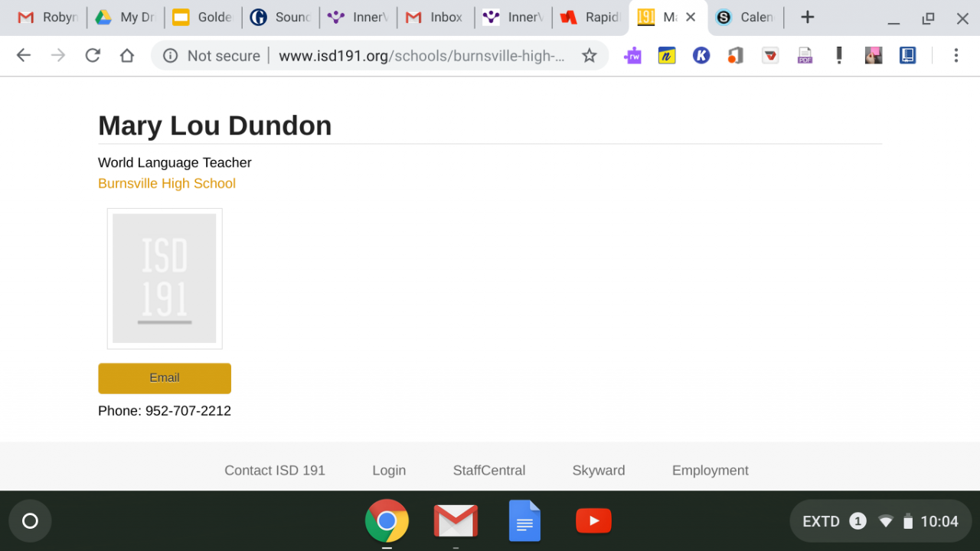Open the browser home page
Image resolution: width=980 pixels, height=551 pixels.
(127, 55)
